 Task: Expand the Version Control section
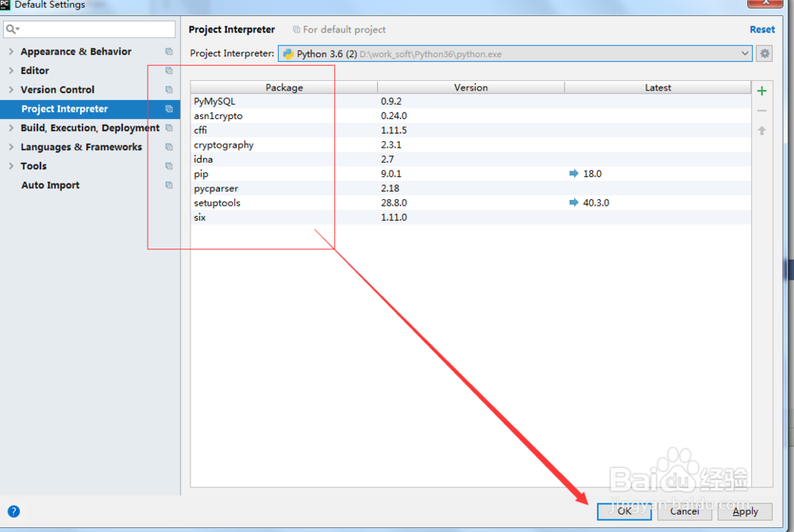pyautogui.click(x=11, y=90)
